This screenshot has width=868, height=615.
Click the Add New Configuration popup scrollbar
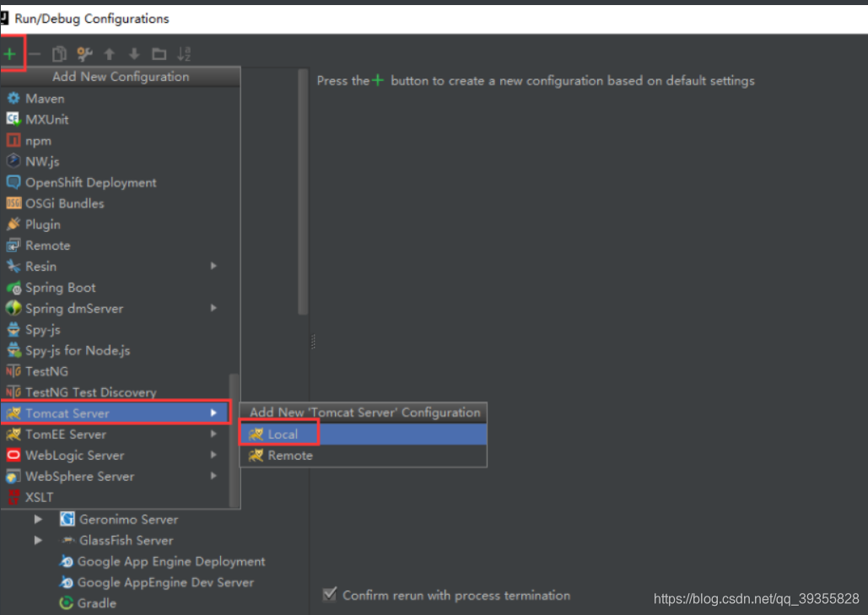click(x=235, y=440)
